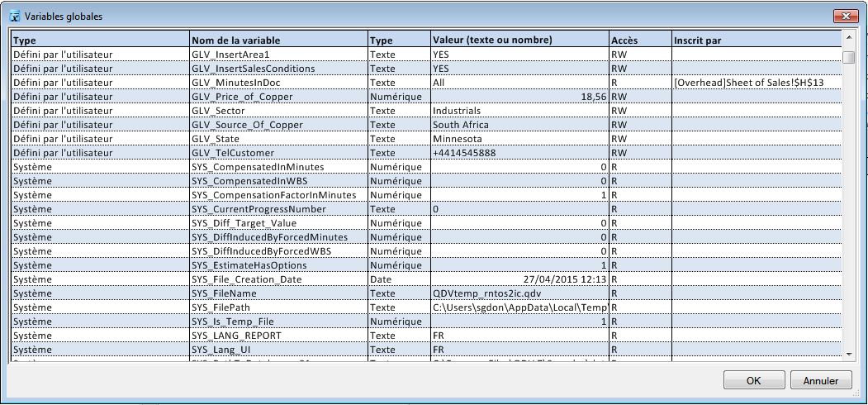
Task: Select SYS_File_Creation_Date cell
Action: 279,279
